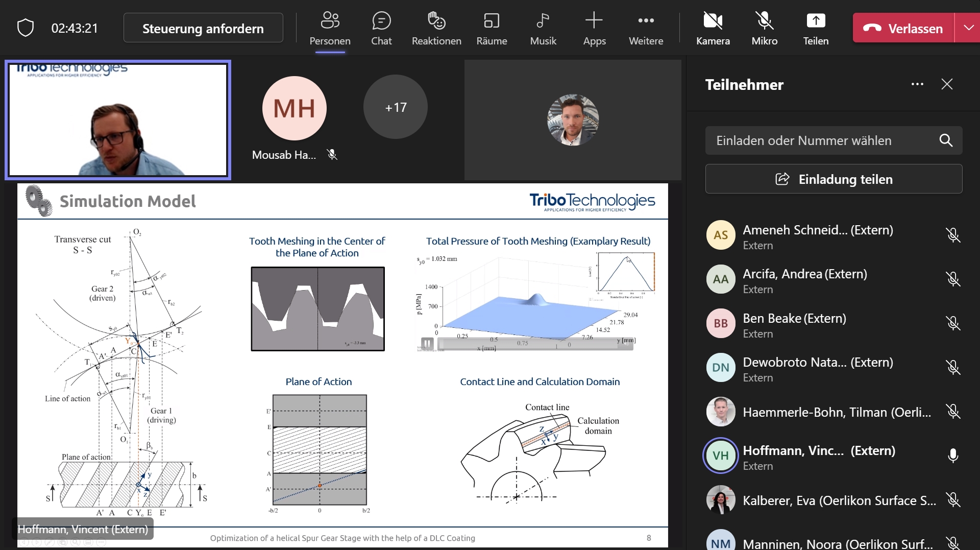This screenshot has height=550, width=980.
Task: Click Teilen to share screen
Action: coord(816,29)
